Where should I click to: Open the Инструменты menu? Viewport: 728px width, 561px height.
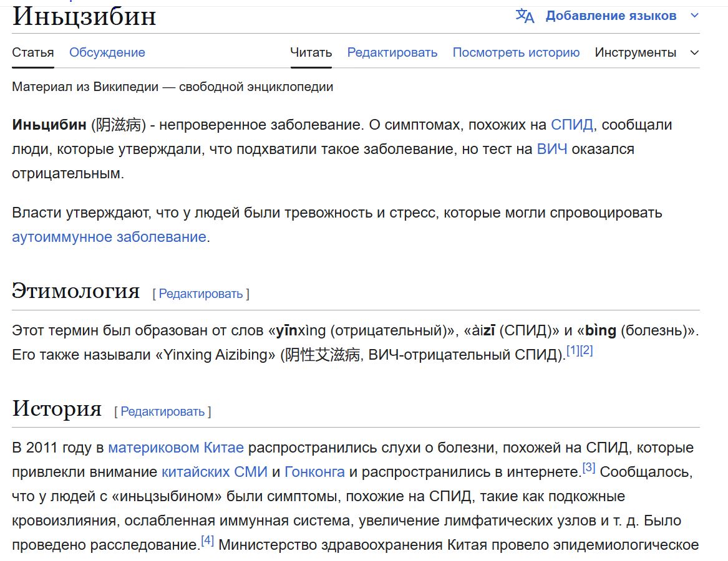(x=636, y=52)
